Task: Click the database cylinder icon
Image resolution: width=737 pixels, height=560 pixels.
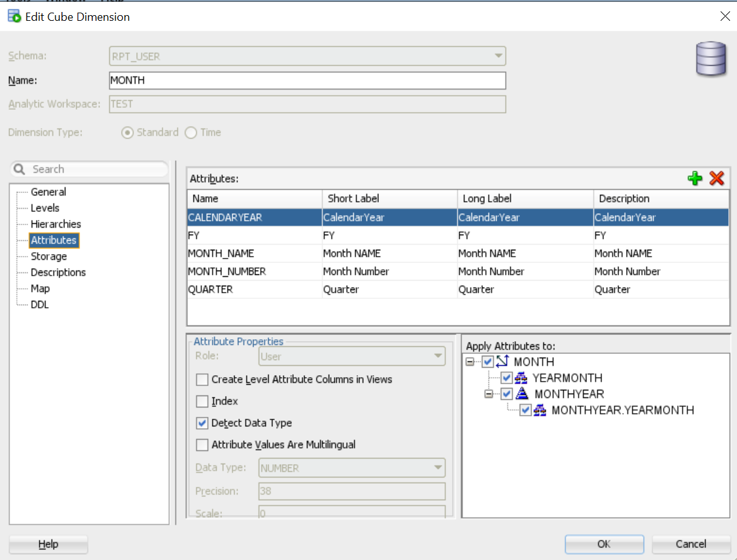Action: click(x=711, y=59)
